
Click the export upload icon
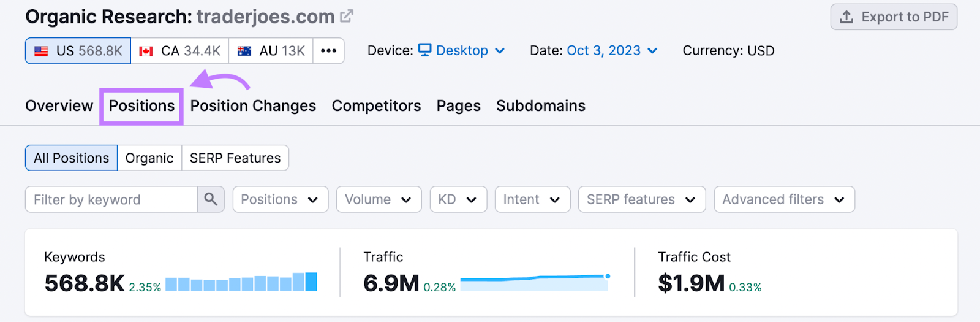click(x=846, y=17)
